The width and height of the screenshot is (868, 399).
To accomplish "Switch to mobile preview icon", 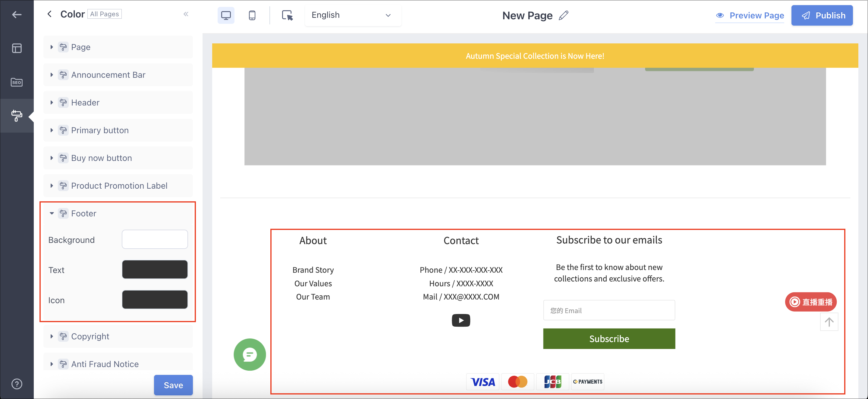I will [x=252, y=15].
